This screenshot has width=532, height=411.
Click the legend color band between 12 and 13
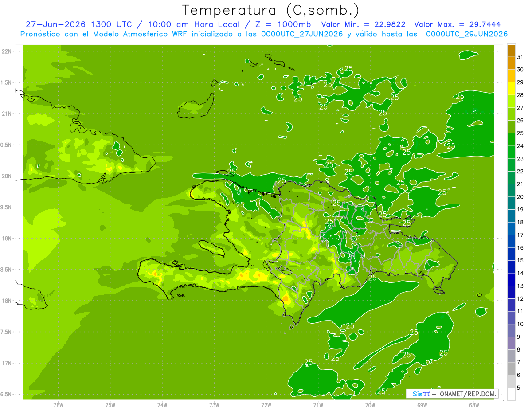tap(511, 293)
